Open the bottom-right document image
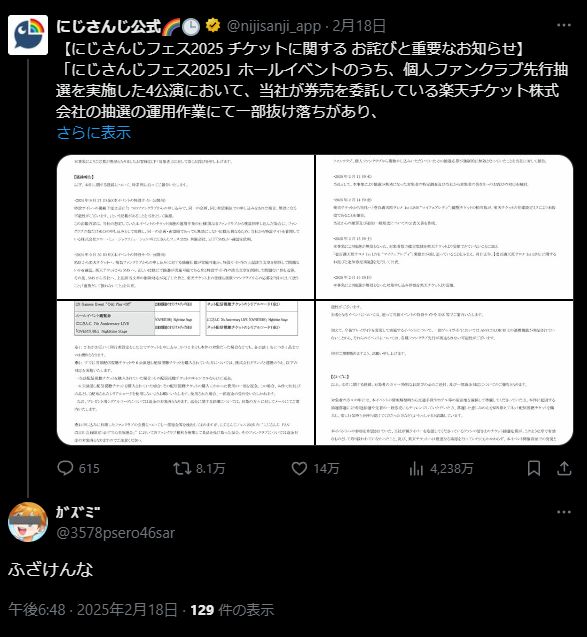 coord(444,373)
